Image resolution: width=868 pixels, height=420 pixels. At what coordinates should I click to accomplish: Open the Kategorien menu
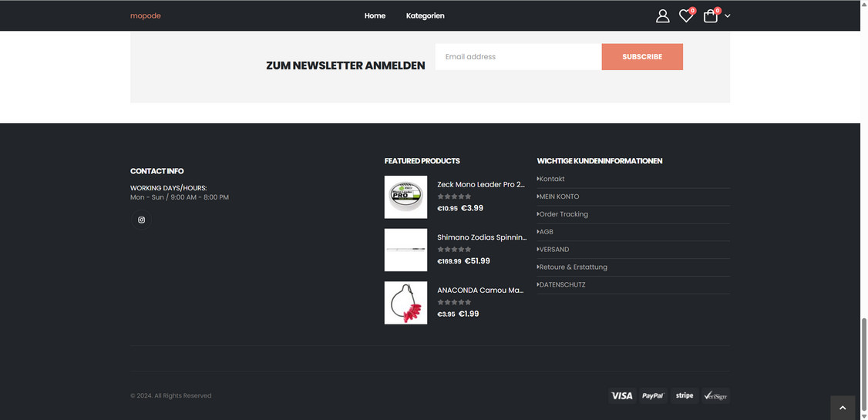(x=426, y=15)
